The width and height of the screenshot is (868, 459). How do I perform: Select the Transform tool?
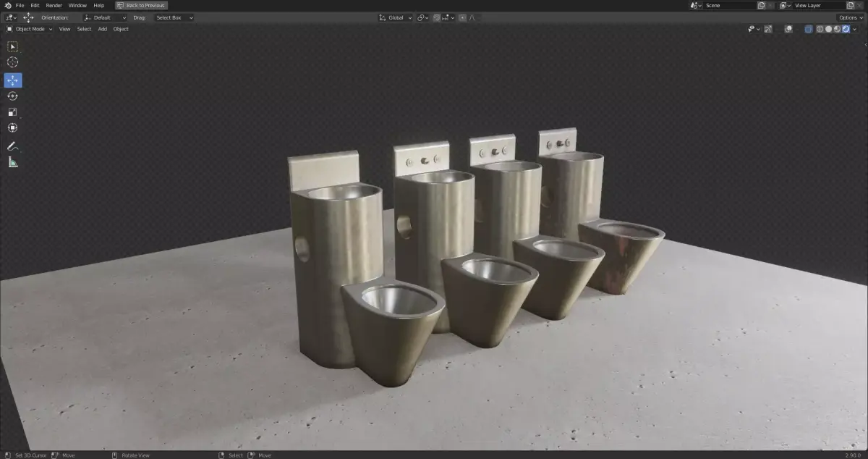pyautogui.click(x=12, y=127)
